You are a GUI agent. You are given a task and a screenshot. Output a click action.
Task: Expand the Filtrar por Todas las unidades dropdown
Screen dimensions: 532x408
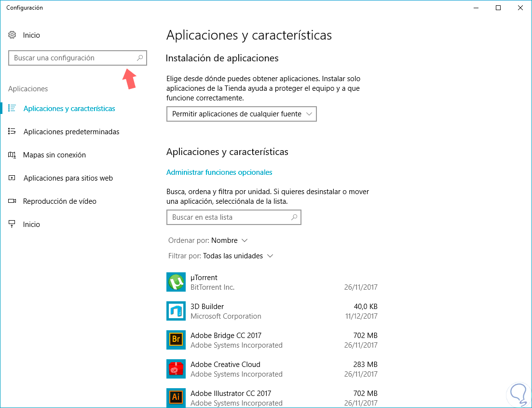tap(221, 256)
